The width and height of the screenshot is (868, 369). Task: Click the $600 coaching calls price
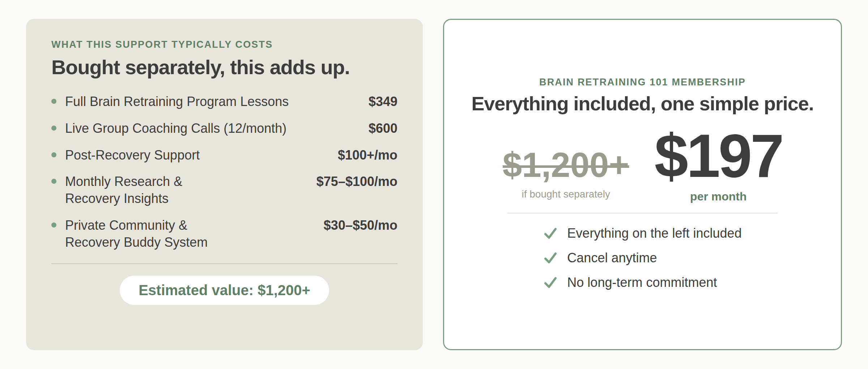[383, 128]
